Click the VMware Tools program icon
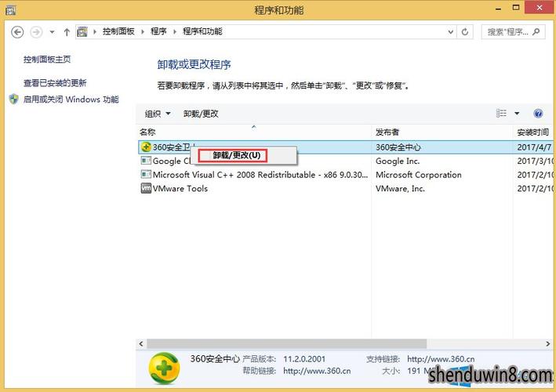 pyautogui.click(x=146, y=189)
